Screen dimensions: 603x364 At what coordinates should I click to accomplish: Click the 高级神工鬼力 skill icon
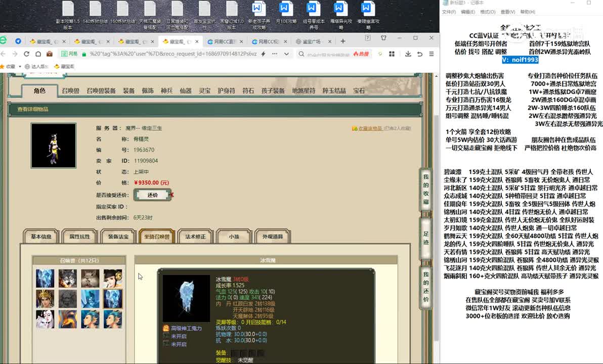[x=166, y=328]
